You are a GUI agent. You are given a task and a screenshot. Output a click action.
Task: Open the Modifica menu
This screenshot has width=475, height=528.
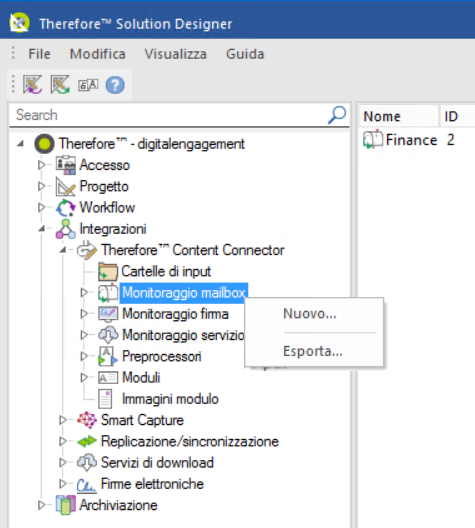pos(98,54)
